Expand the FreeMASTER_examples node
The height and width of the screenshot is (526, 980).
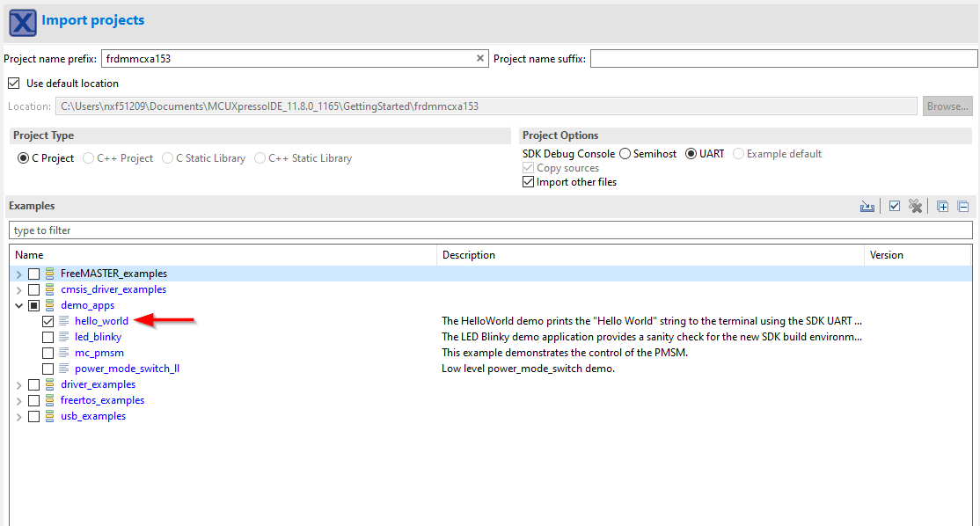point(19,274)
